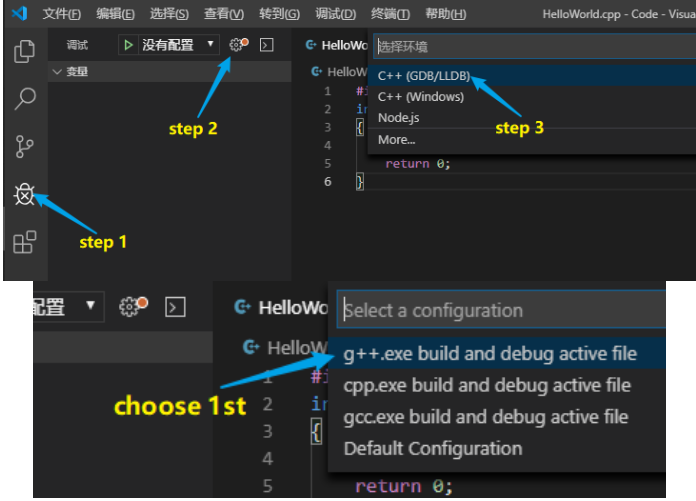Image resolution: width=696 pixels, height=501 pixels.
Task: Open the 终端(T) menu
Action: (x=390, y=14)
